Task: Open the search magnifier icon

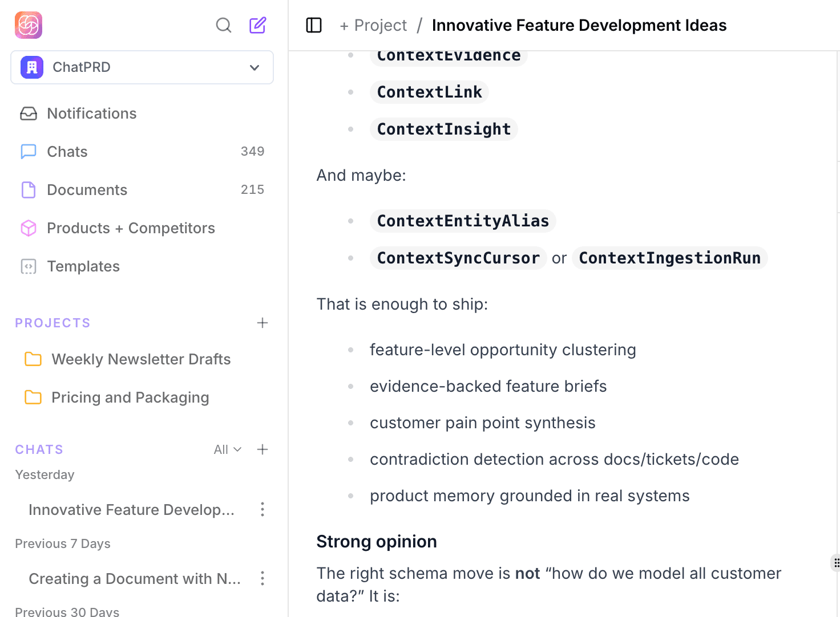Action: click(x=224, y=25)
